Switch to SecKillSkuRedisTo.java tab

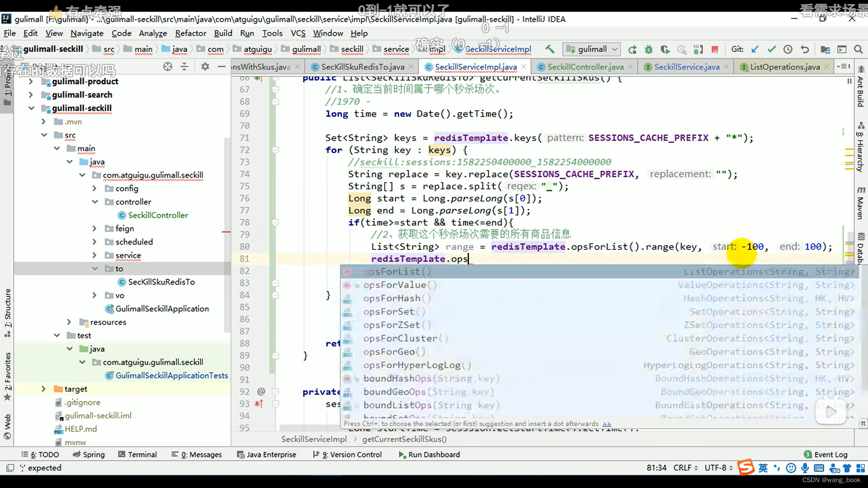[x=363, y=67]
